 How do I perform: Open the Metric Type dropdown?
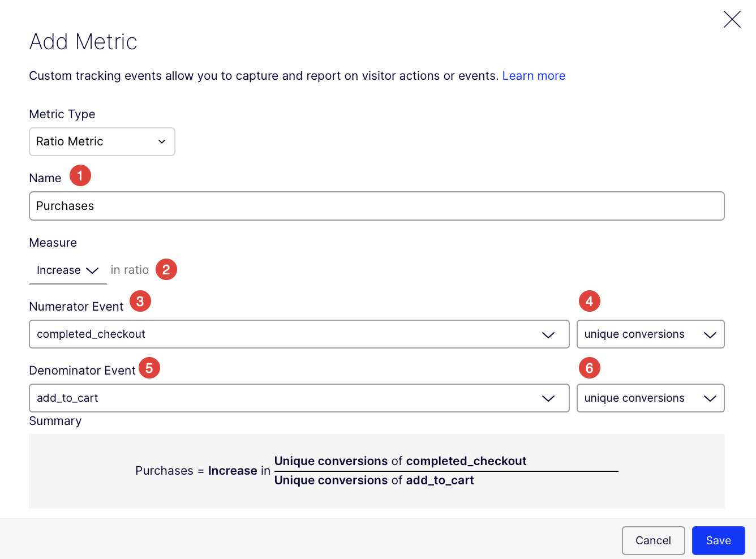[x=102, y=141]
